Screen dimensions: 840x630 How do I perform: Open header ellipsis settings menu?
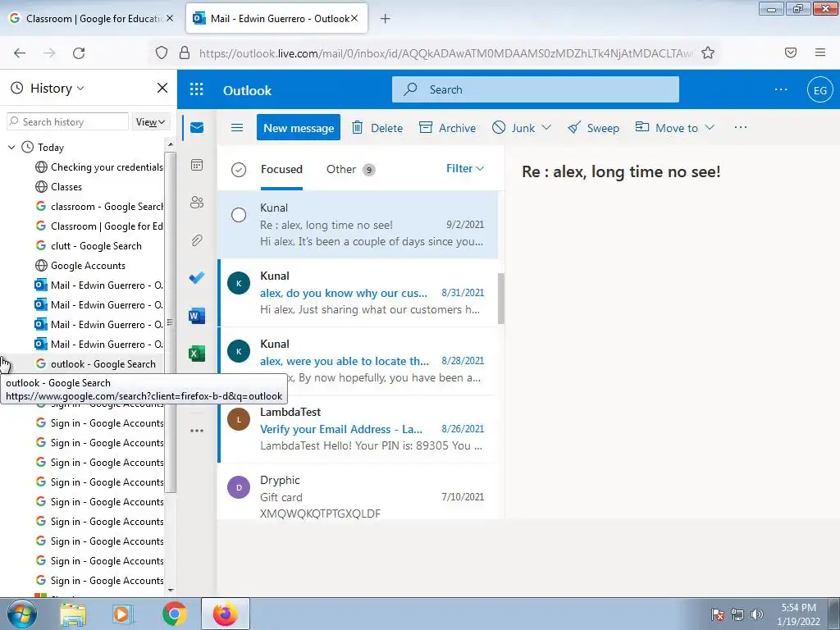click(x=781, y=89)
